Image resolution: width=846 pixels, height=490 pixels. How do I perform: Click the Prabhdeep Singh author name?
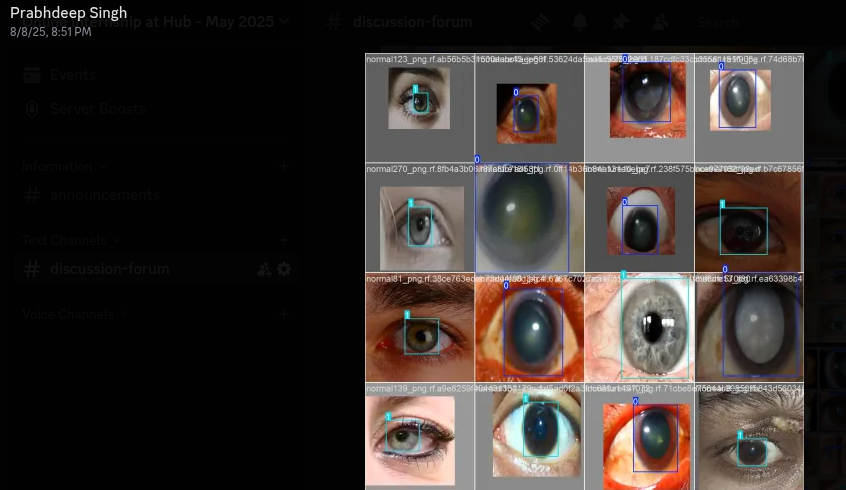(x=66, y=13)
